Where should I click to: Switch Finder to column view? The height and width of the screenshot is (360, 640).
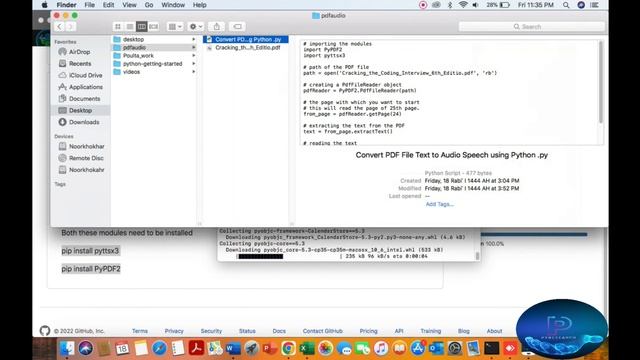pyautogui.click(x=142, y=27)
